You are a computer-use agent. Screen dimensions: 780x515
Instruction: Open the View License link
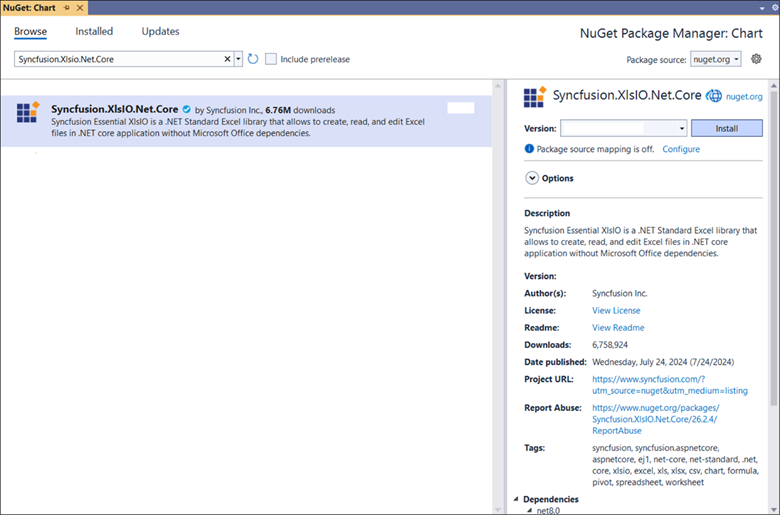point(616,311)
